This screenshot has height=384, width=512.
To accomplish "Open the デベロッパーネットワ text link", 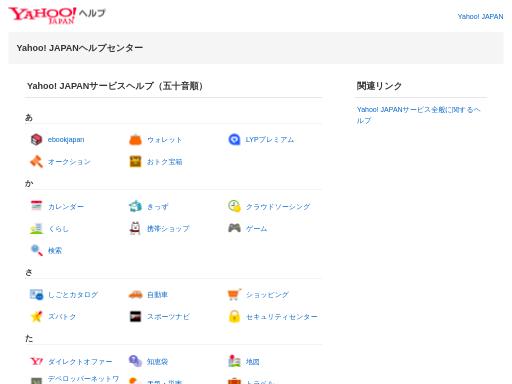I will pos(83,379).
